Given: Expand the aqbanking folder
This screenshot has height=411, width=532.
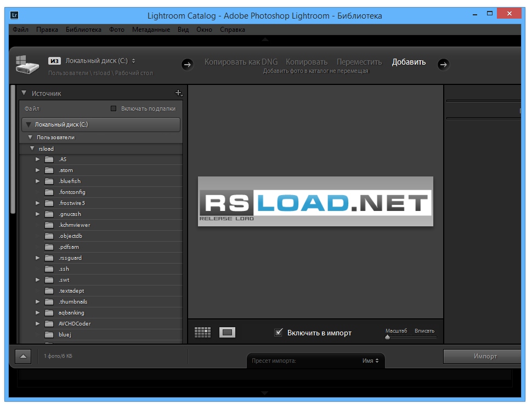Looking at the screenshot, I should coord(38,313).
